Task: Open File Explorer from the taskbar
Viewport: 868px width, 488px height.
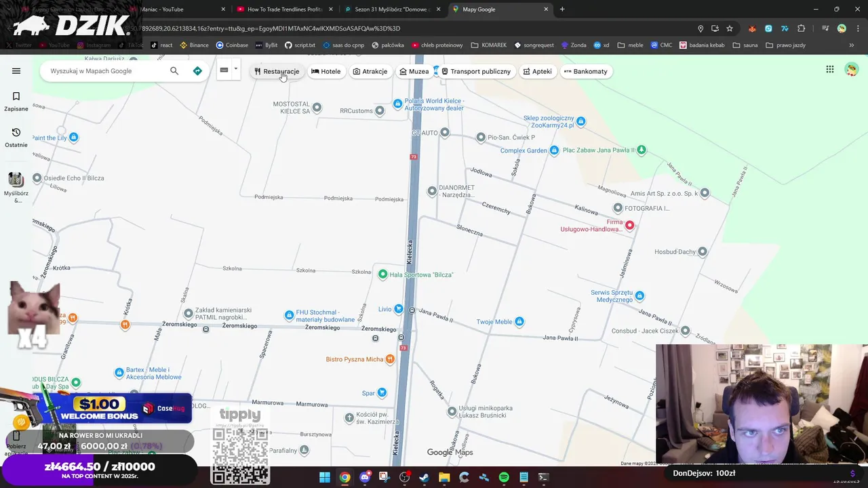Action: pos(444,477)
